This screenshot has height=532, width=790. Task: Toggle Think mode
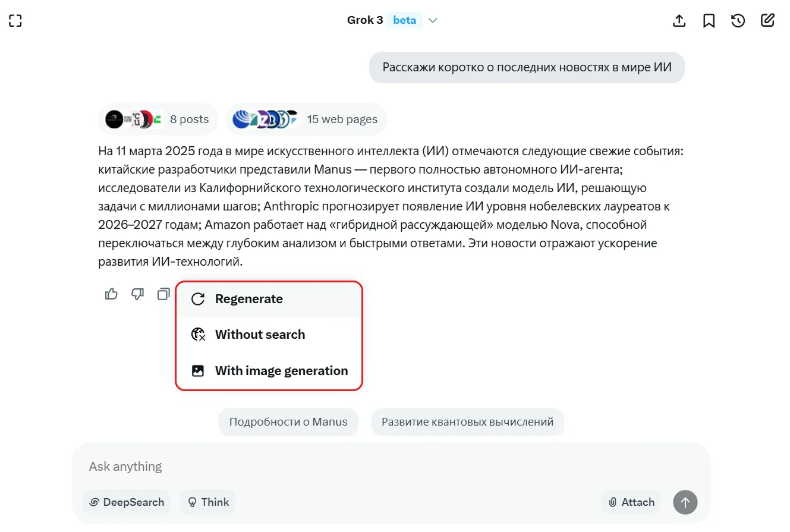(208, 502)
